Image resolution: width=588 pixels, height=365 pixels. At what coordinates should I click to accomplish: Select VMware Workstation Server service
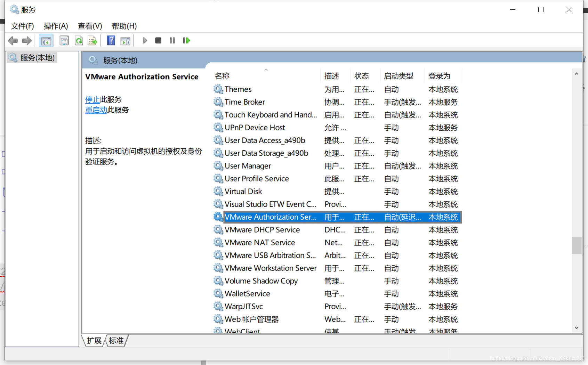[337, 268]
